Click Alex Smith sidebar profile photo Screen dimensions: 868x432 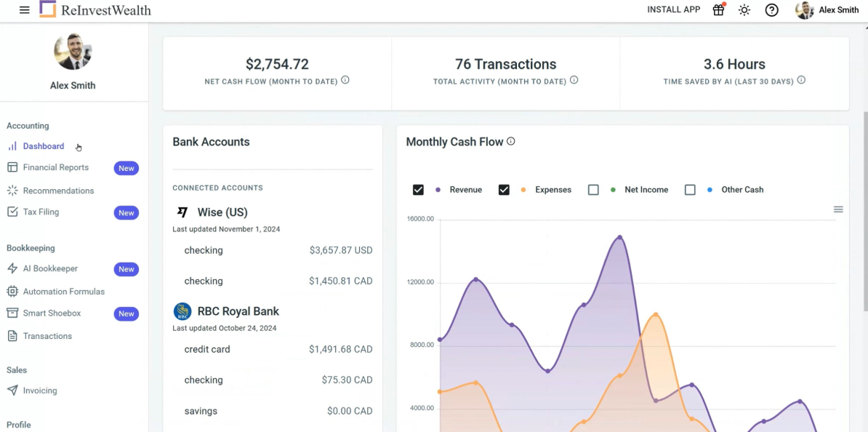click(x=73, y=52)
